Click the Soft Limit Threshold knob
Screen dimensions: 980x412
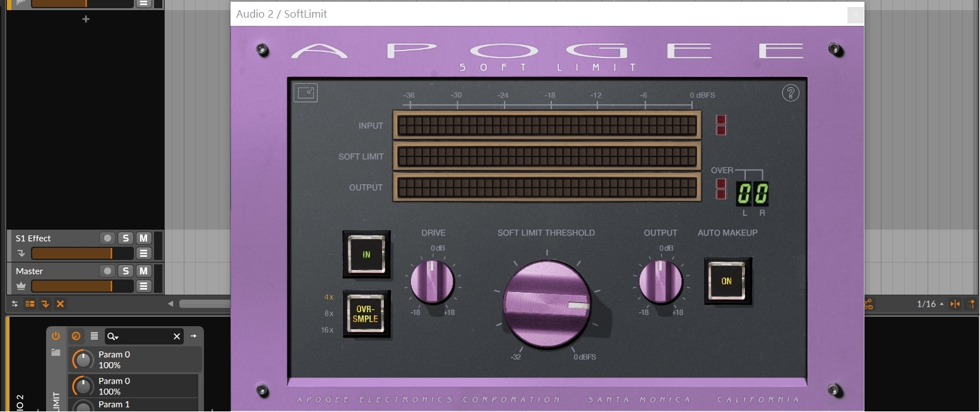pyautogui.click(x=547, y=303)
